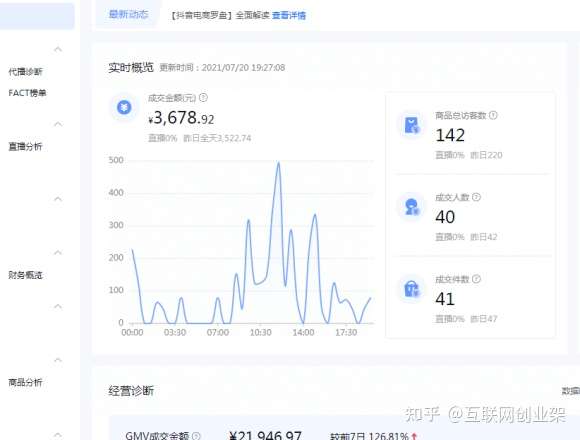Screen dimensions: 580x440
Task: Collapse sidebar group above 商品分析
Action: [58, 360]
